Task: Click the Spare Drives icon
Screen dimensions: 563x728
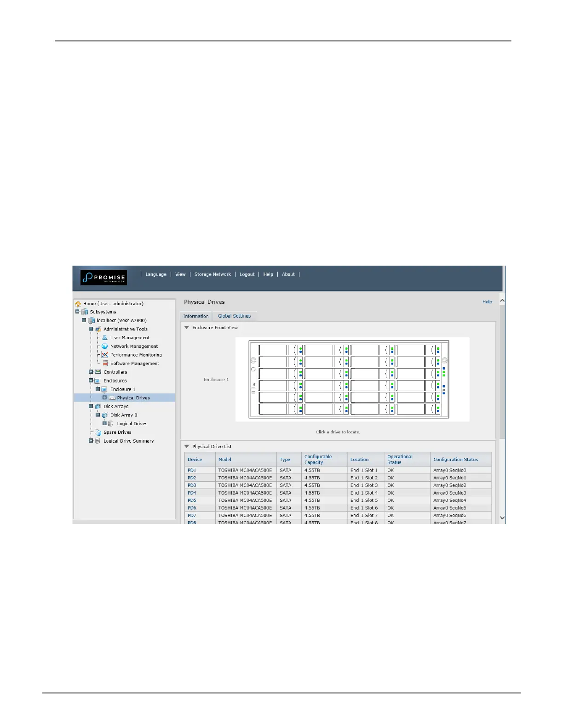Action: (98, 432)
